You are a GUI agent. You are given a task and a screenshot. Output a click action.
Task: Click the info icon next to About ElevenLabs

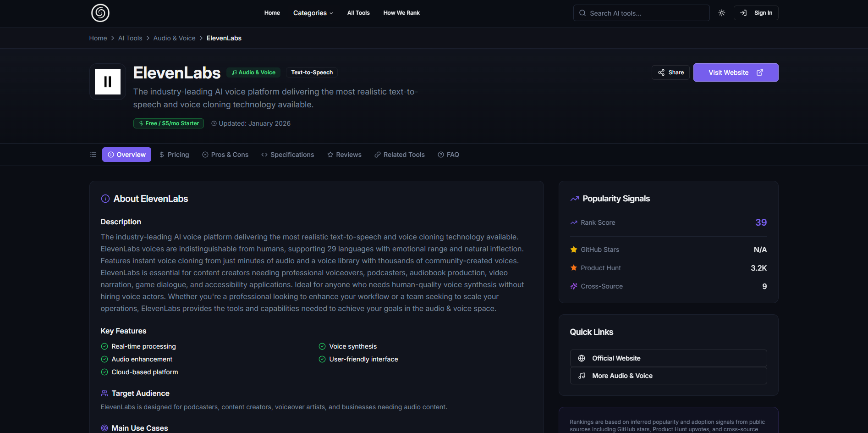pyautogui.click(x=104, y=198)
